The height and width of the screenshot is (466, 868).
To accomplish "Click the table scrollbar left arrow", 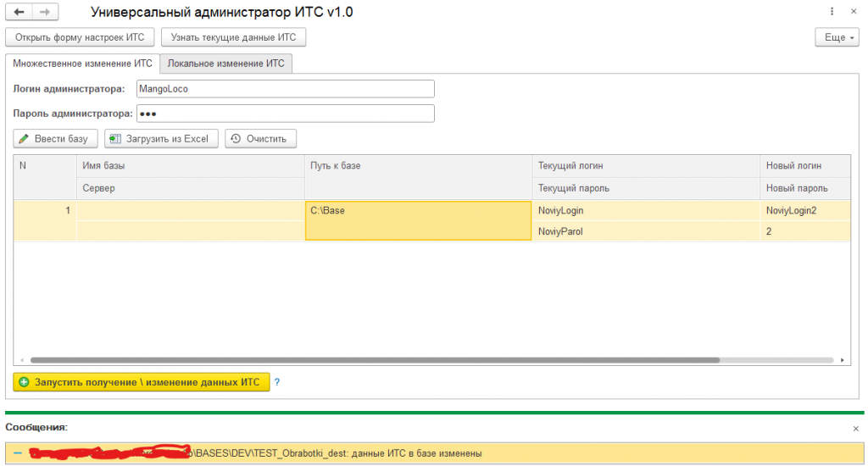I will click(x=21, y=360).
